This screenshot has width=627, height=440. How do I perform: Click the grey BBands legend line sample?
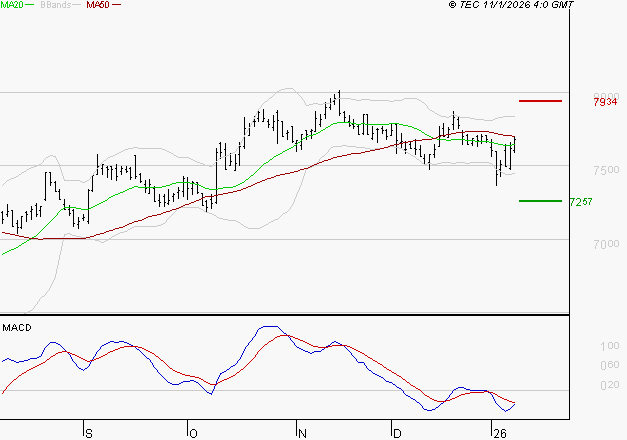pos(77,5)
